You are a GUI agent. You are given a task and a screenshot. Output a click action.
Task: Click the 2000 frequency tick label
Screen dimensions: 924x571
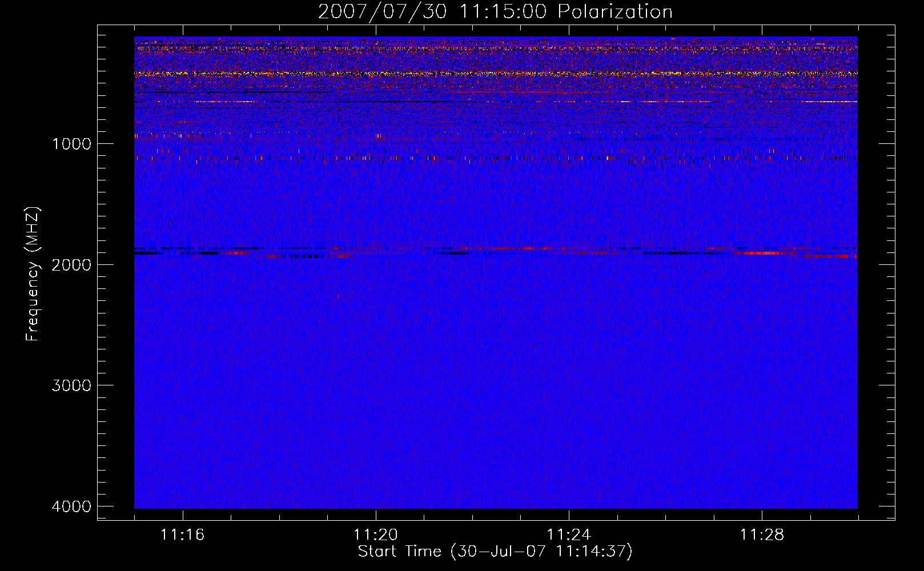(71, 264)
